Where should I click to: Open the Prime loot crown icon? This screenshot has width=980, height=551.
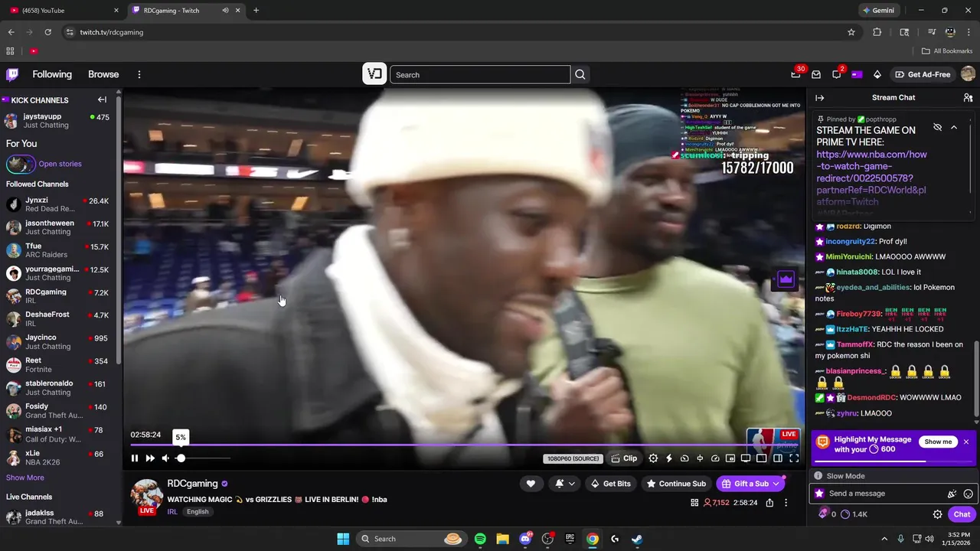[795, 74]
